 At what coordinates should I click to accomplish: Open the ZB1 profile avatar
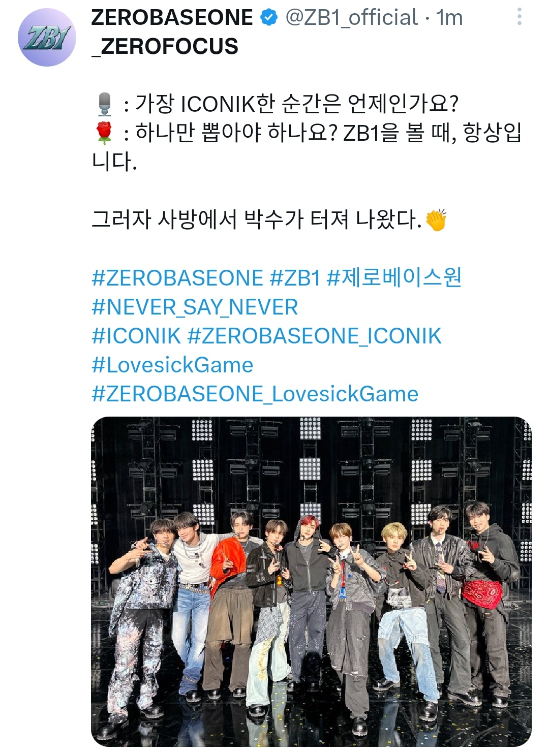click(47, 37)
